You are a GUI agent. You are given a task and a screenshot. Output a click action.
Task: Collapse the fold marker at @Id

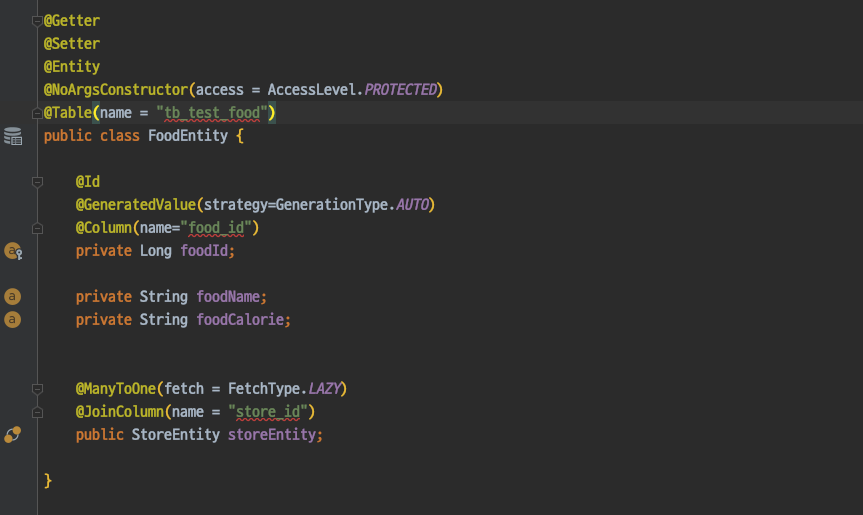[37, 182]
